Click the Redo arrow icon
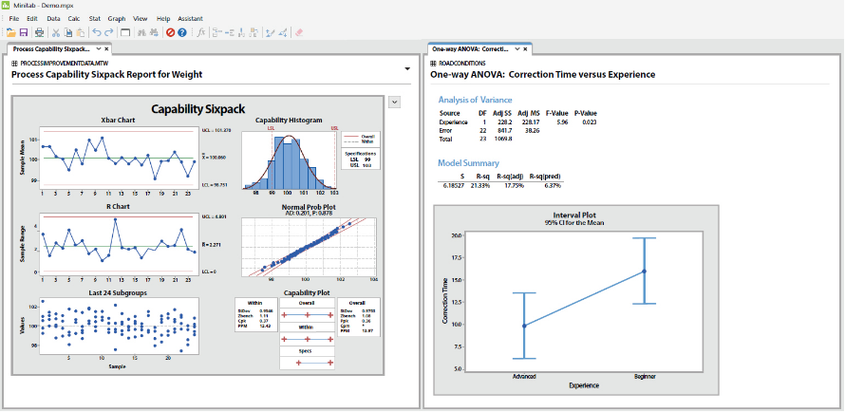Image resolution: width=845 pixels, height=412 pixels. coord(109,33)
